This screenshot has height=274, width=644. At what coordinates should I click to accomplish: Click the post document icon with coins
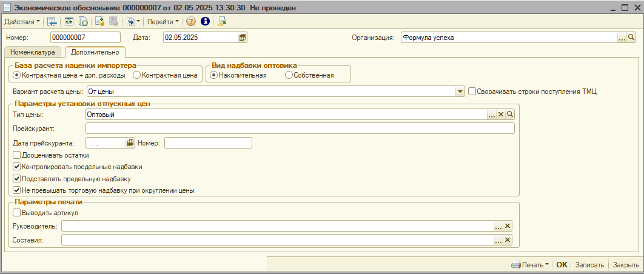coord(99,21)
